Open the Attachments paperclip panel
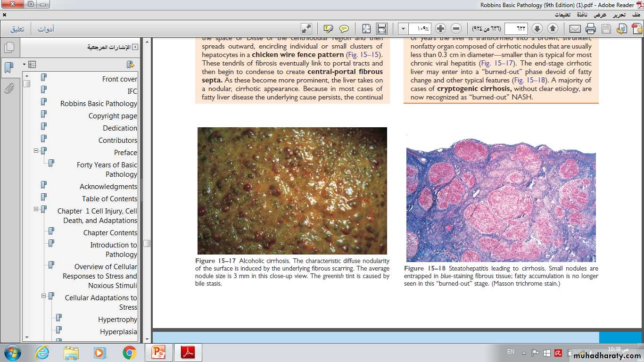644x362 pixels. click(9, 88)
